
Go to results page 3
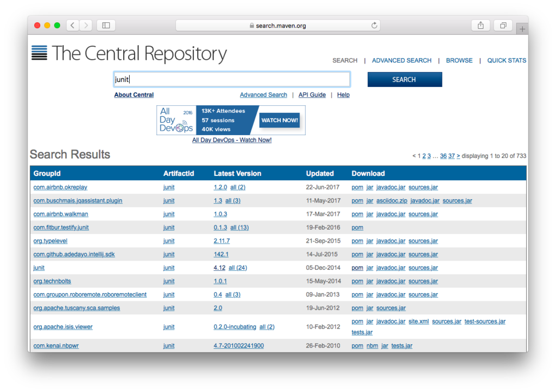click(429, 156)
